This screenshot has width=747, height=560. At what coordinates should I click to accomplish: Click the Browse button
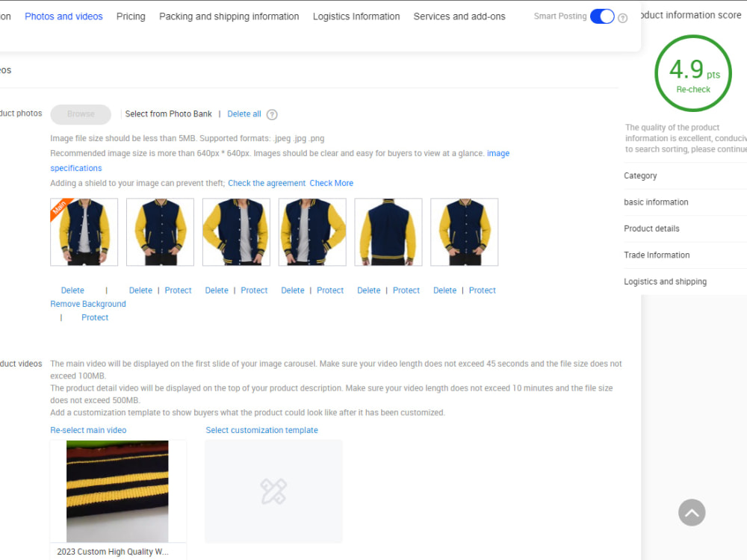tap(81, 113)
